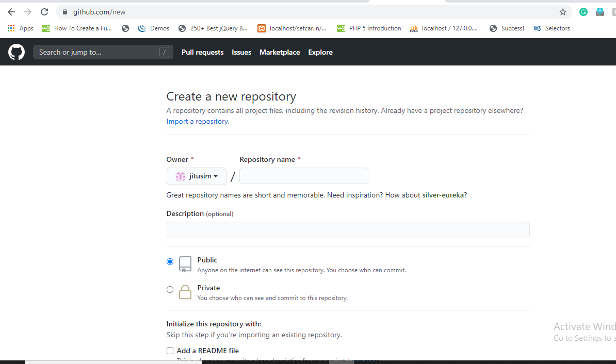Go back using browser back arrow
616x364 pixels.
11,12
